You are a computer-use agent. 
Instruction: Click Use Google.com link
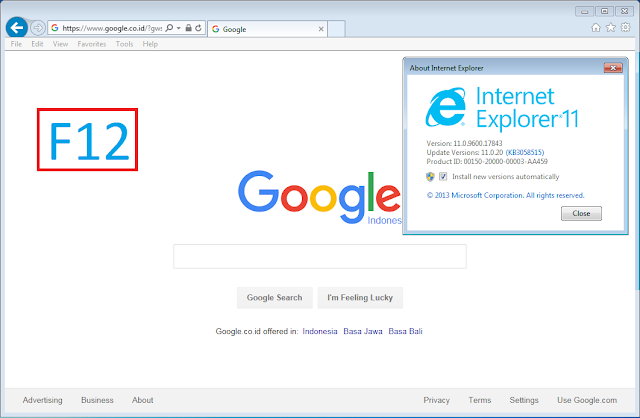pyautogui.click(x=587, y=400)
